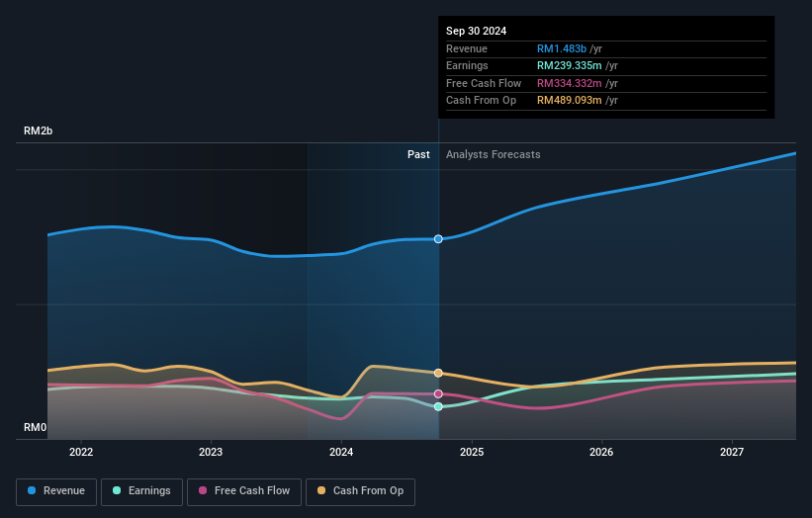Click the Cash From Op label in tooltip
Image resolution: width=812 pixels, height=518 pixels.
pos(481,101)
